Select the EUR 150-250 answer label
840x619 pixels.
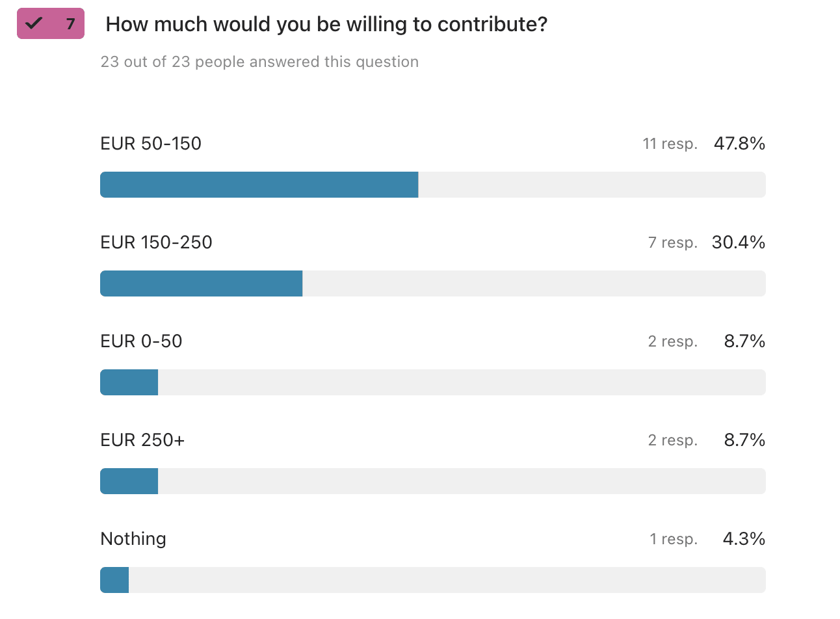point(156,243)
